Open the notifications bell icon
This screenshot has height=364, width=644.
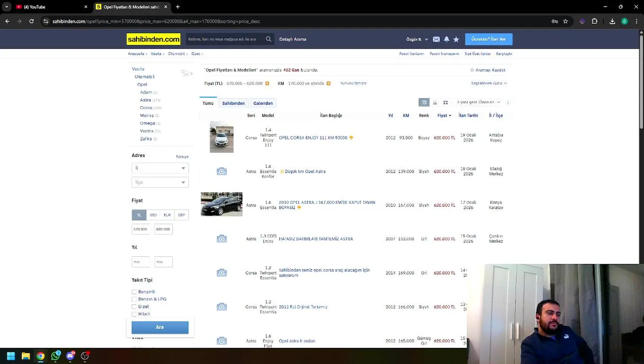[447, 39]
